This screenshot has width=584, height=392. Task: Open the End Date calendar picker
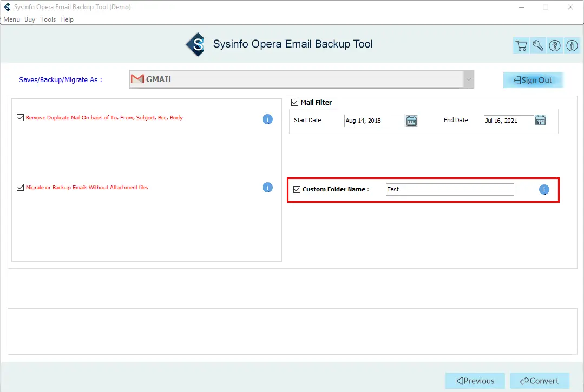point(540,121)
